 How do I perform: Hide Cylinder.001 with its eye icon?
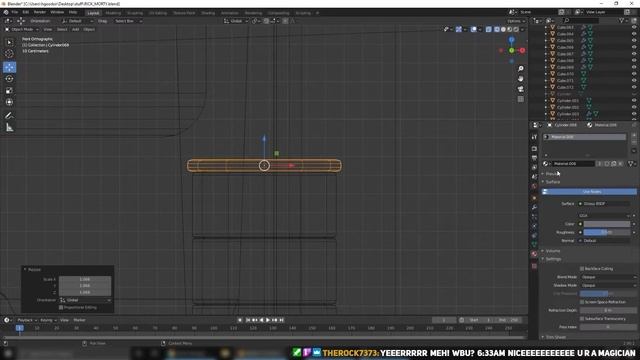(634, 100)
